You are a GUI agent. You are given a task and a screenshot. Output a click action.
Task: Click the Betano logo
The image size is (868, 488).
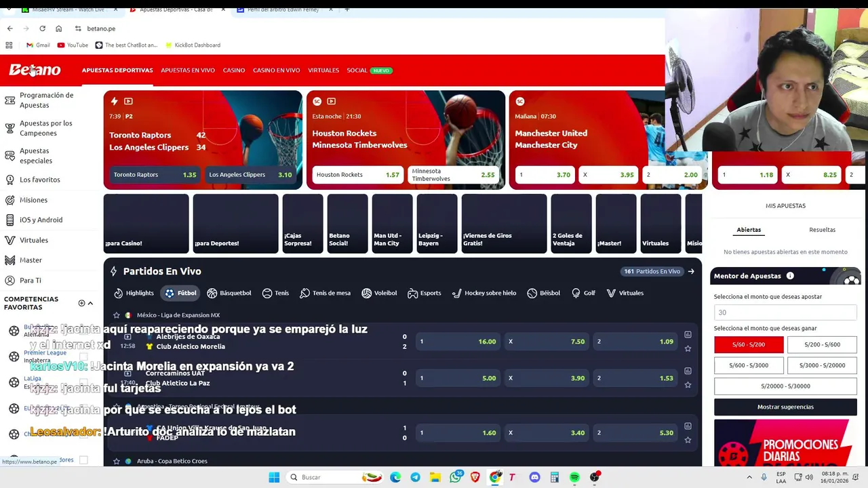tap(35, 70)
